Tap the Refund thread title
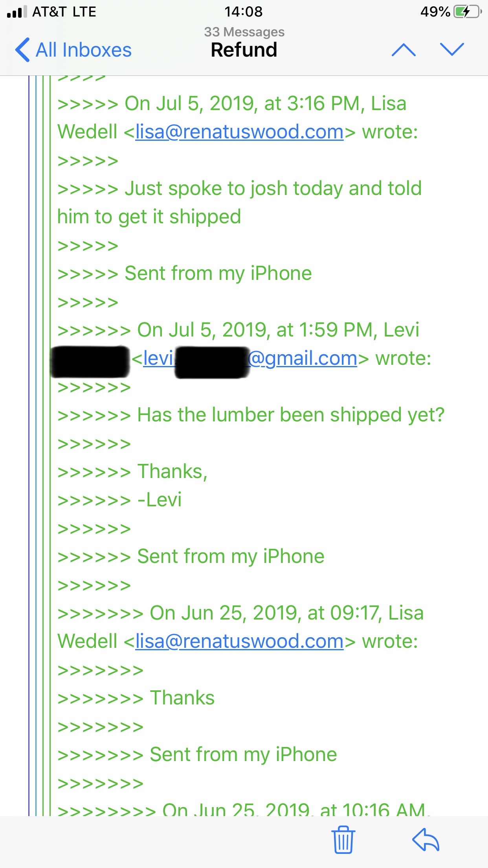The image size is (488, 868). coord(244,50)
